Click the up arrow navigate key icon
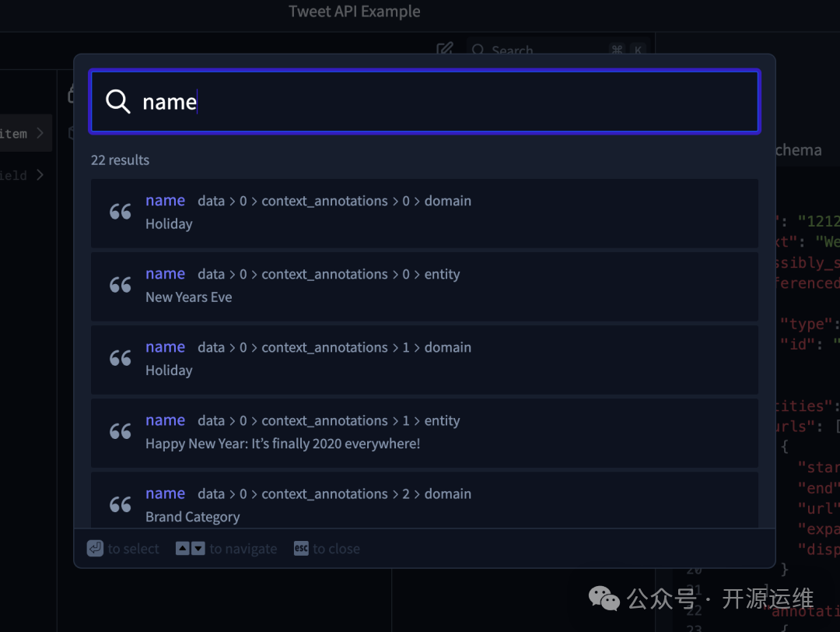840x632 pixels. pos(183,549)
